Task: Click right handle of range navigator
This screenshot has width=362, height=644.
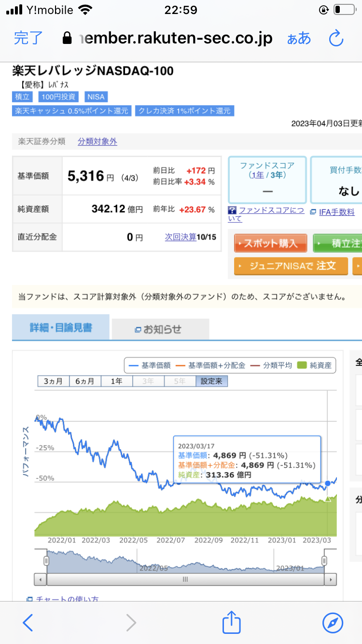Action: [324, 560]
